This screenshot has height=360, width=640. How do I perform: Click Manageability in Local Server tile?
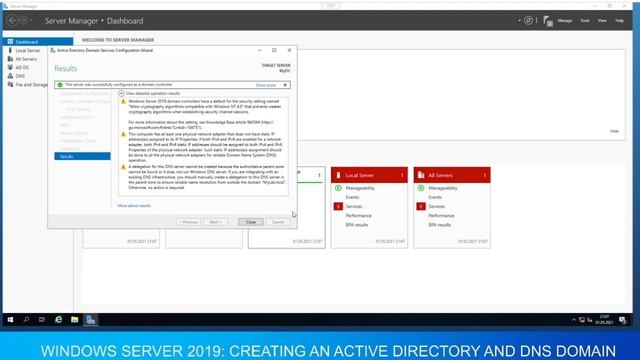pyautogui.click(x=360, y=188)
